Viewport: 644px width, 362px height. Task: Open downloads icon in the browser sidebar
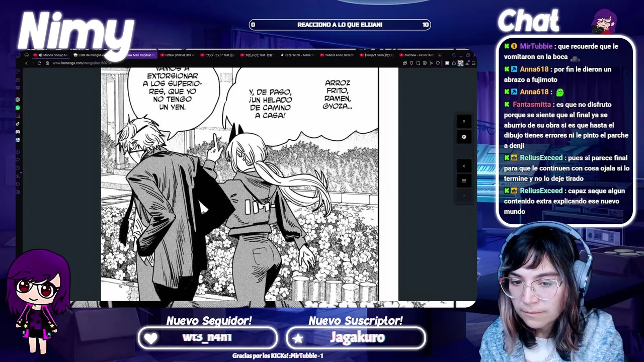click(18, 176)
